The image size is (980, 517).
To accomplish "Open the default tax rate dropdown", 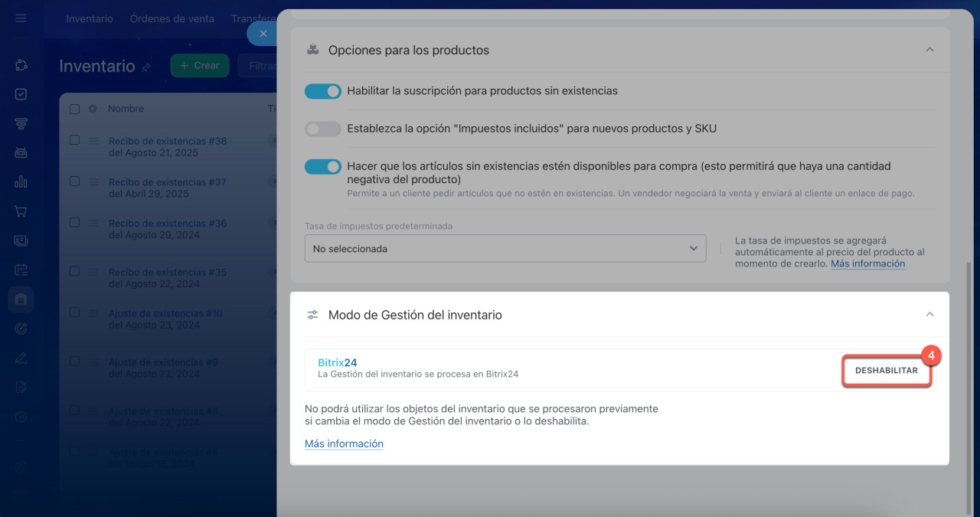I will [x=505, y=249].
